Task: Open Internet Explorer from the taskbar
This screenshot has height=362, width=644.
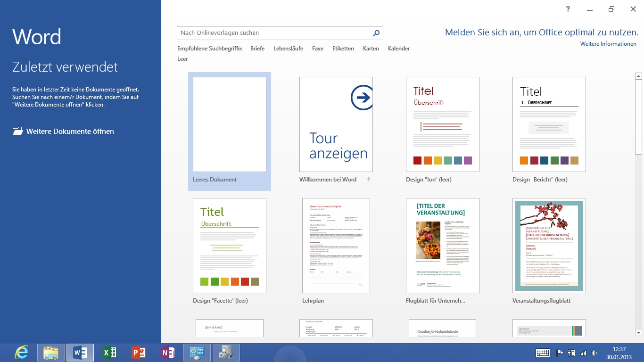Action: (22, 353)
